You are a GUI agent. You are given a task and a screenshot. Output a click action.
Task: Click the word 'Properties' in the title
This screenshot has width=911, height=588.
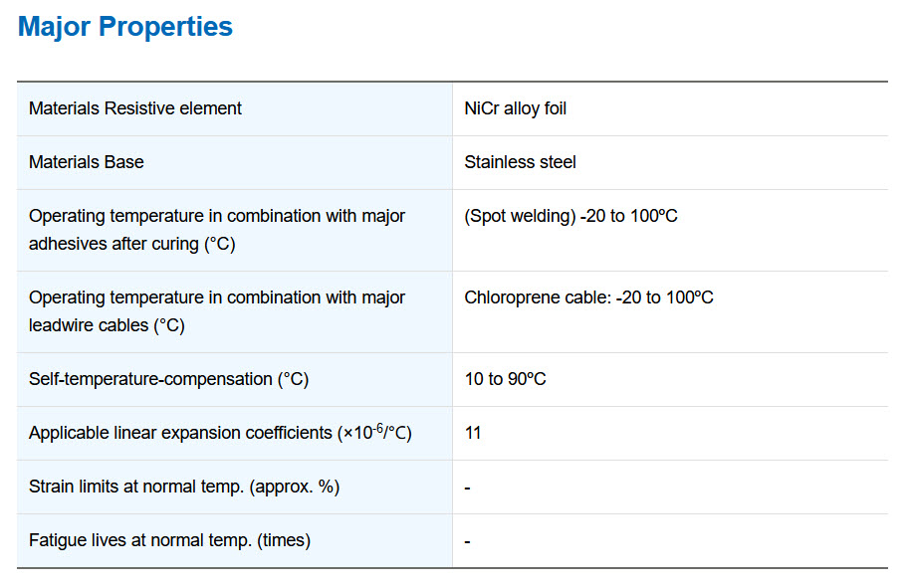(x=165, y=27)
